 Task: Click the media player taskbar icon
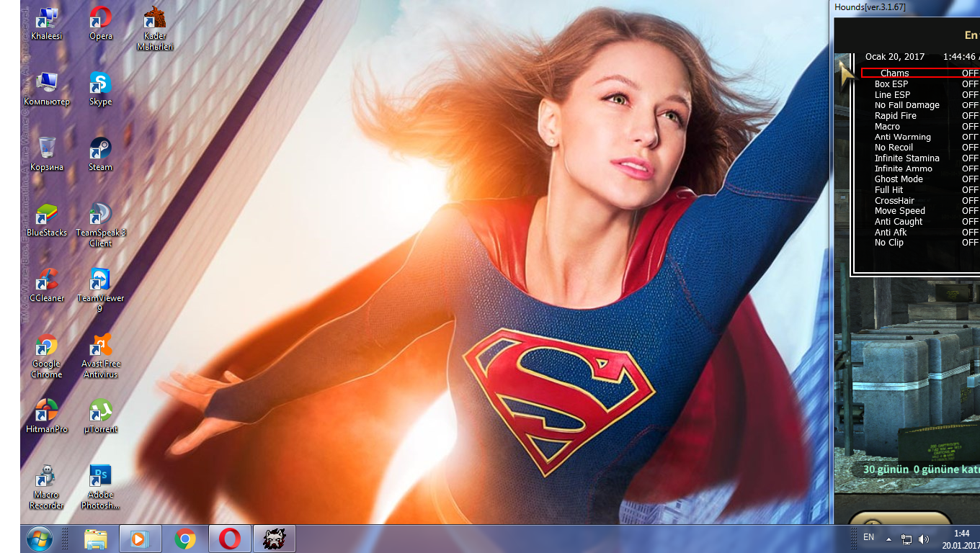pos(141,539)
